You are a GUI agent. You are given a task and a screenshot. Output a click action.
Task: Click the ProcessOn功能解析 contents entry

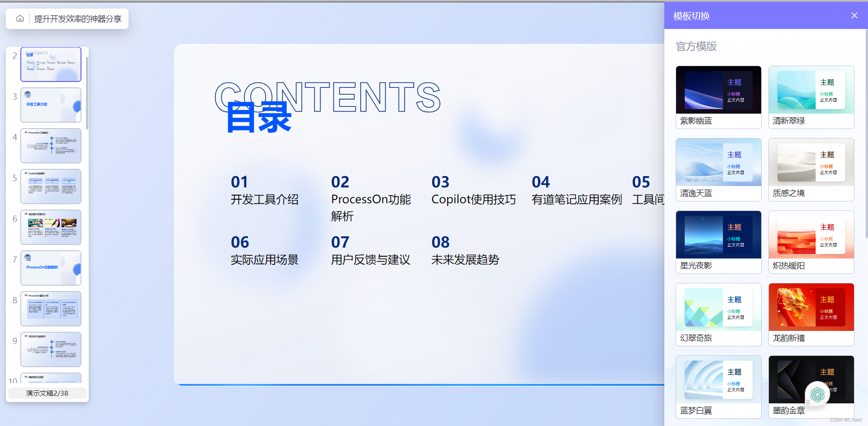click(x=371, y=208)
